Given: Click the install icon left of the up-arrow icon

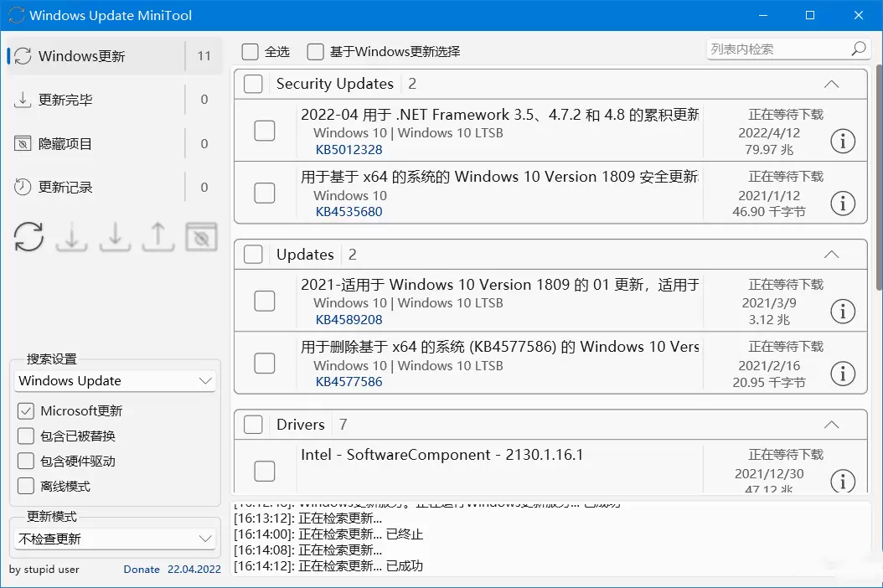Looking at the screenshot, I should click(x=115, y=236).
